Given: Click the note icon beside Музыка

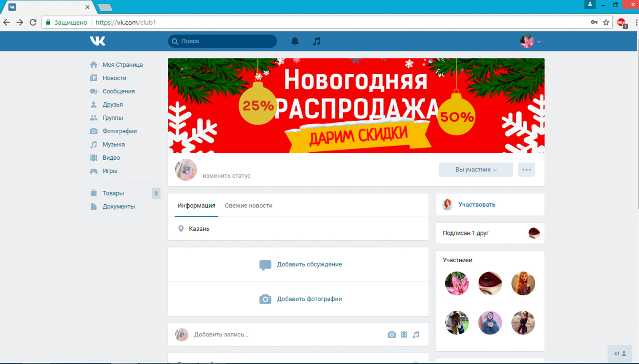Looking at the screenshot, I should (93, 144).
